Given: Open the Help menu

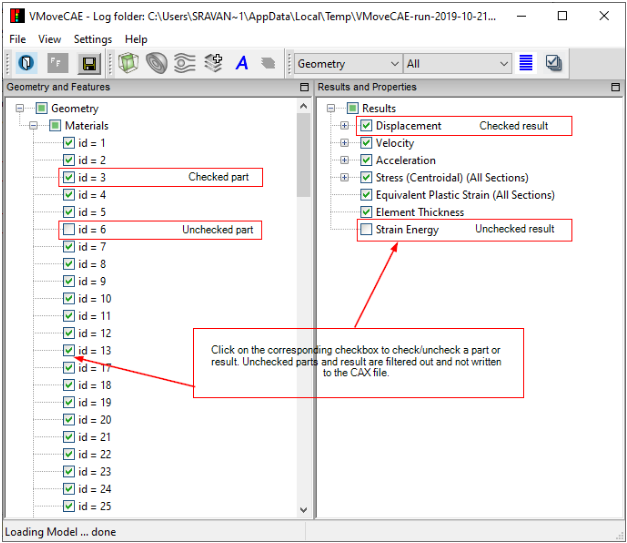Looking at the screenshot, I should (136, 39).
